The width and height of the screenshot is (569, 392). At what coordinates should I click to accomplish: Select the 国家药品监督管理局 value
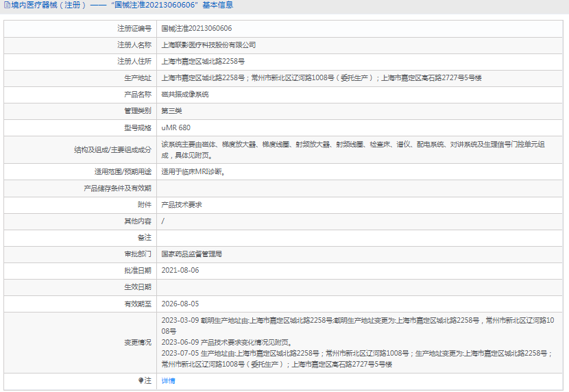pos(191,254)
